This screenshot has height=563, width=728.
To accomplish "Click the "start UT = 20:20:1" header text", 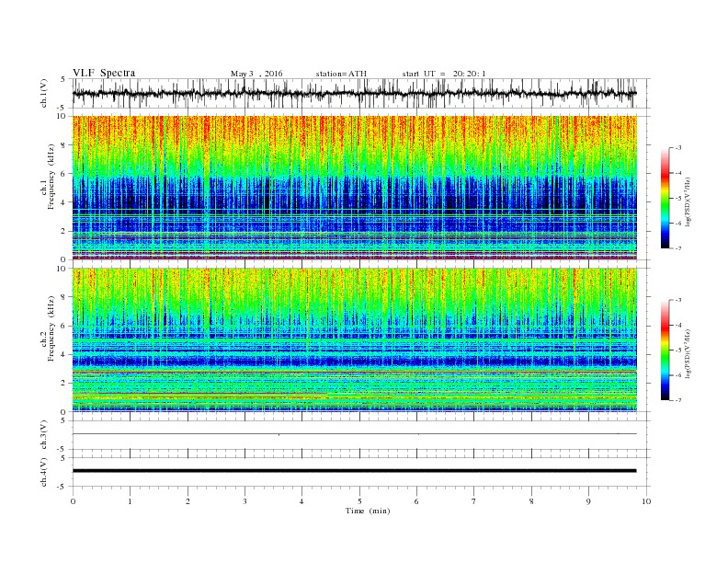I will pos(444,74).
